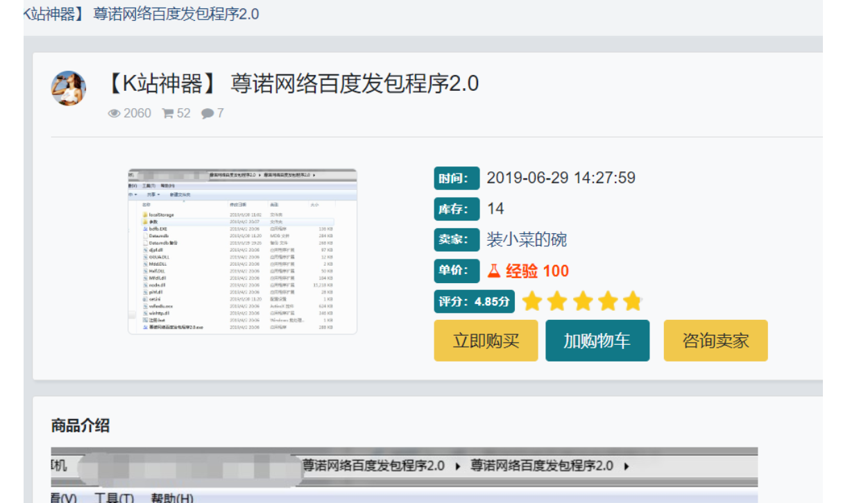
Task: Click the flask icon beside 经验 100
Action: point(494,271)
